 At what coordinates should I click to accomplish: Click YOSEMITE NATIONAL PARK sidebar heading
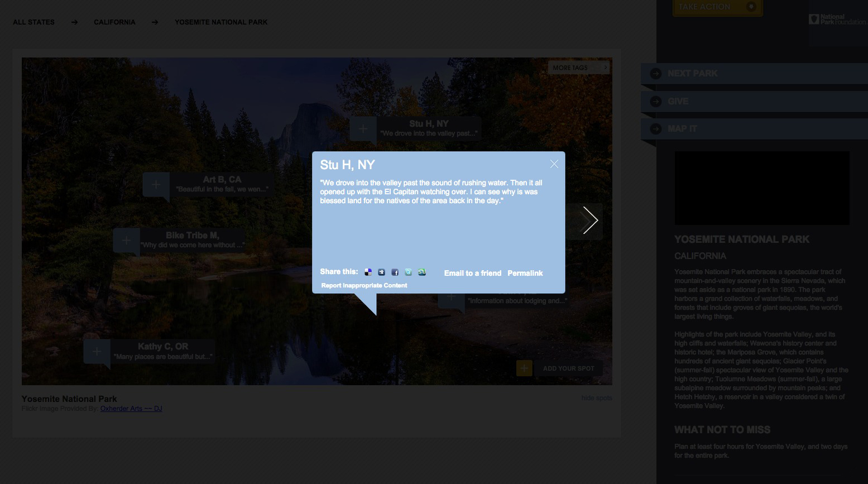(742, 239)
